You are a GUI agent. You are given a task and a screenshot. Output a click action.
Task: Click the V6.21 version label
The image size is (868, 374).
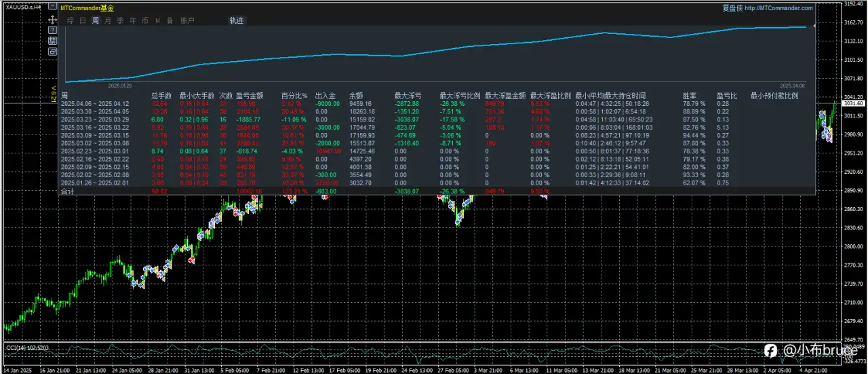coord(53,94)
